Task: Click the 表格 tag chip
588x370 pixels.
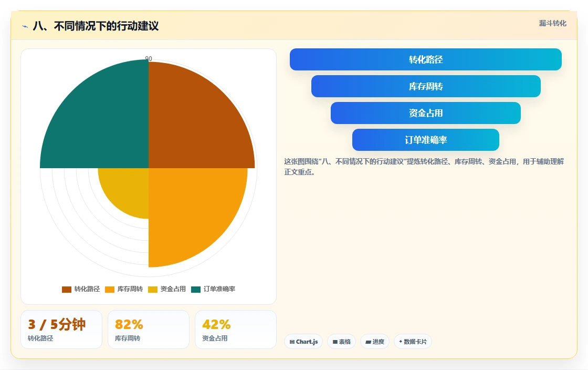Action: (341, 342)
